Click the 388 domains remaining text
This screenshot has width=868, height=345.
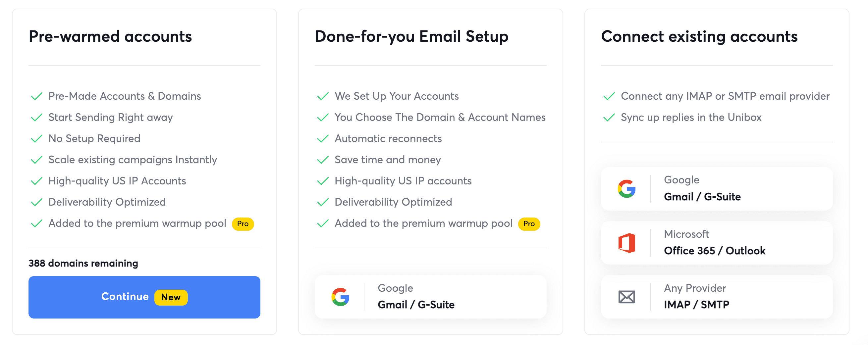(x=83, y=263)
